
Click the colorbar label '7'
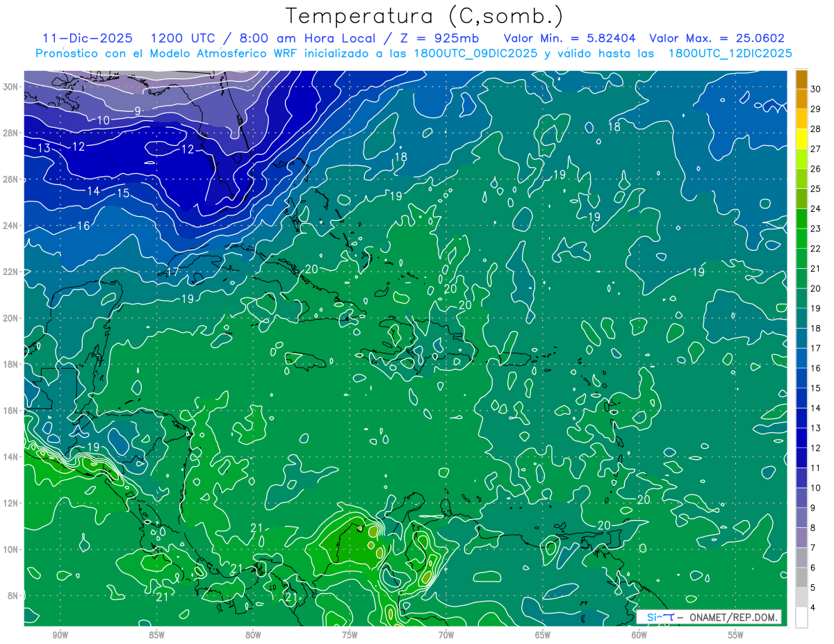tap(813, 548)
